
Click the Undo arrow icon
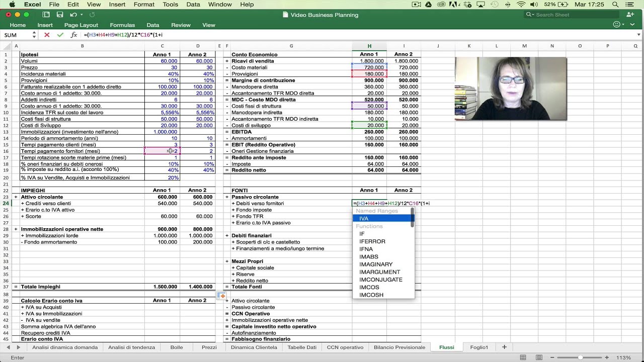click(x=73, y=15)
